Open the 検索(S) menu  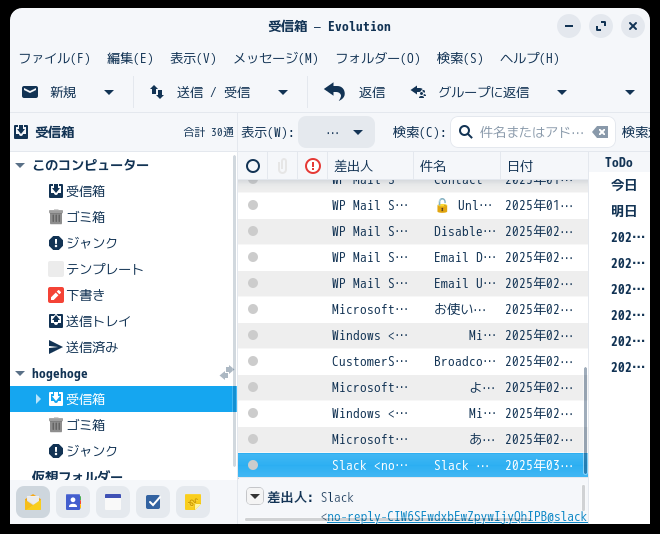[x=460, y=58]
